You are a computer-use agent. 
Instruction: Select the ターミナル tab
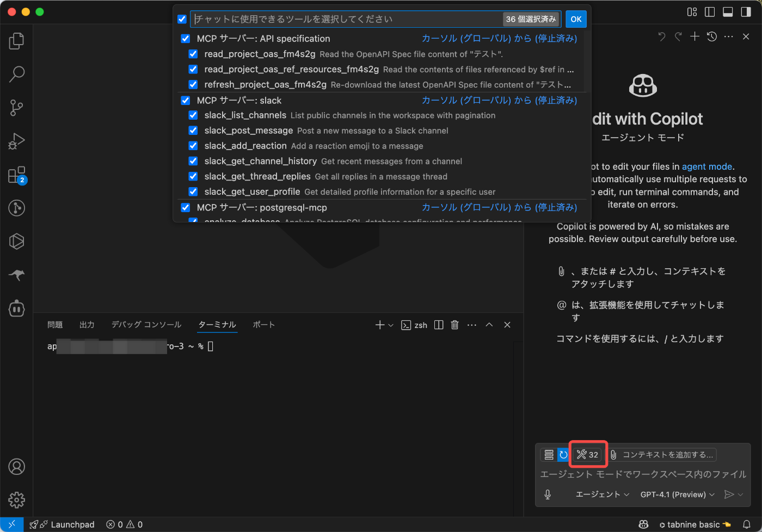point(217,325)
